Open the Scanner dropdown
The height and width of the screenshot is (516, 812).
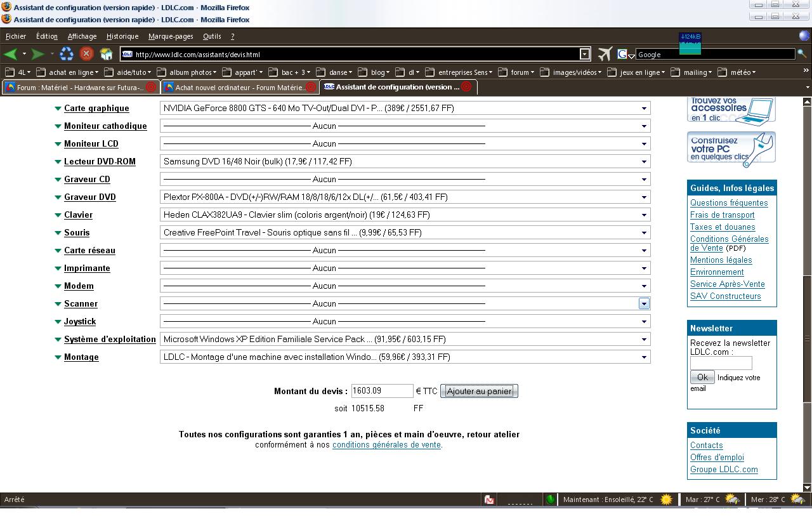tap(405, 304)
